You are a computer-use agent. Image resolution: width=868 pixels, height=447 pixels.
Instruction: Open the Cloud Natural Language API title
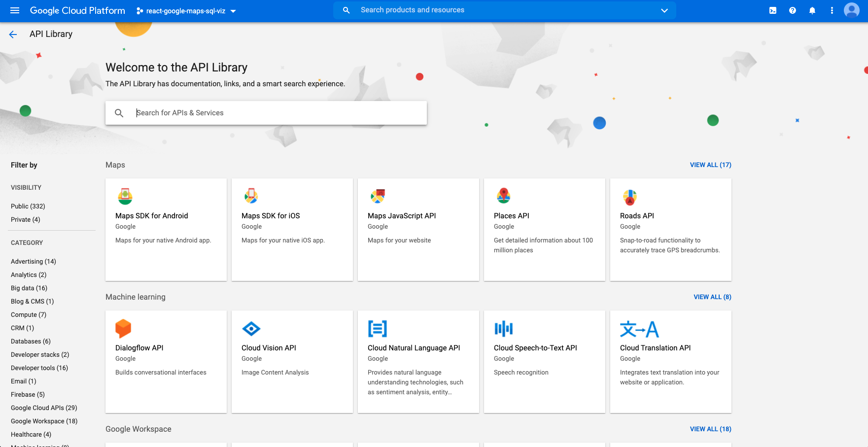414,348
